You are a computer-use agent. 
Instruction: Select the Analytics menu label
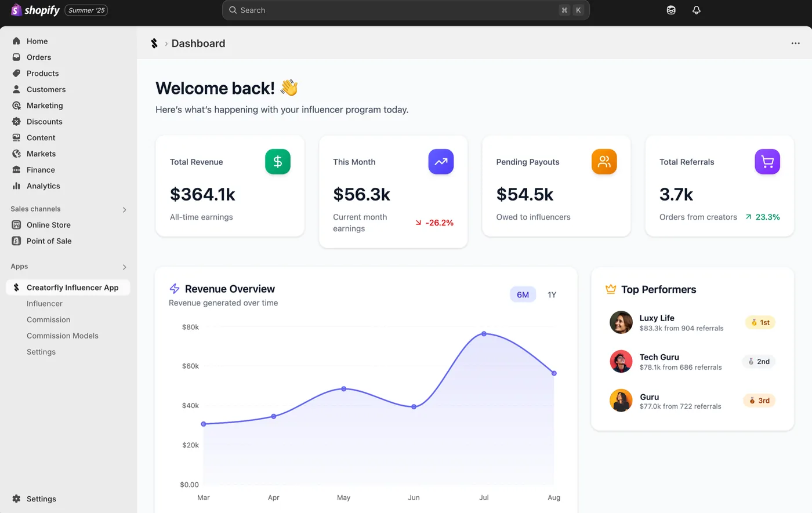pyautogui.click(x=43, y=186)
